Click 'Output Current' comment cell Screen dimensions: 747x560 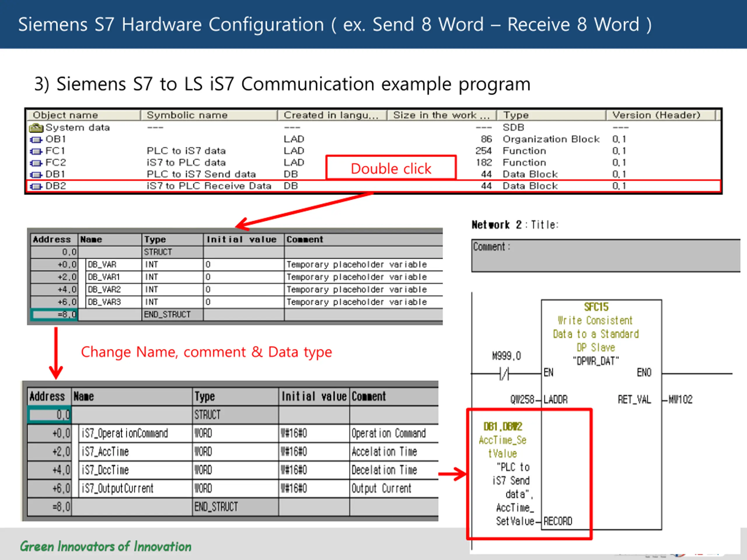pos(394,489)
